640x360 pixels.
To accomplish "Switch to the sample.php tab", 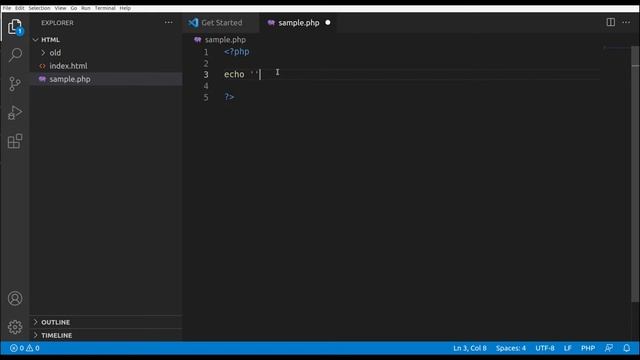I will [298, 23].
